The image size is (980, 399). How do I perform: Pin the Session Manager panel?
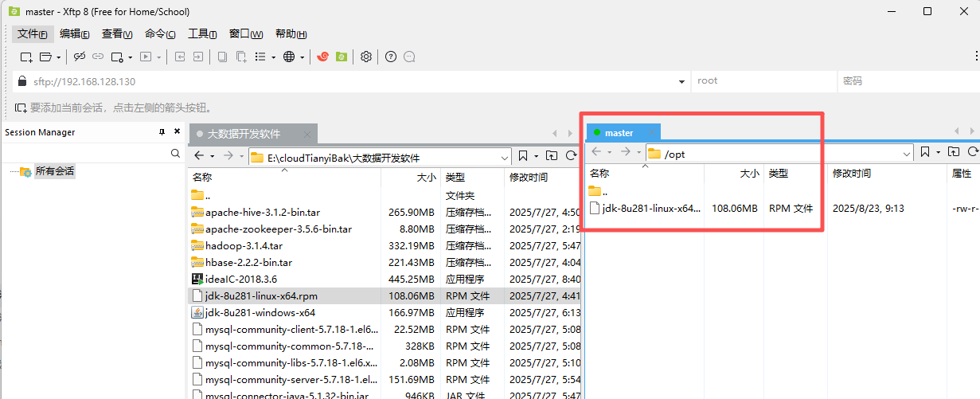pos(162,132)
